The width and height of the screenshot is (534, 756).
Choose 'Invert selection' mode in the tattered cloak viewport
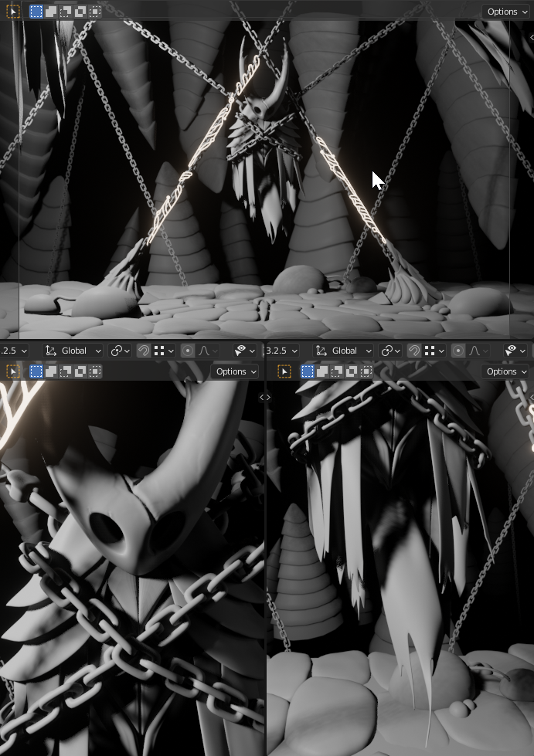pos(352,371)
